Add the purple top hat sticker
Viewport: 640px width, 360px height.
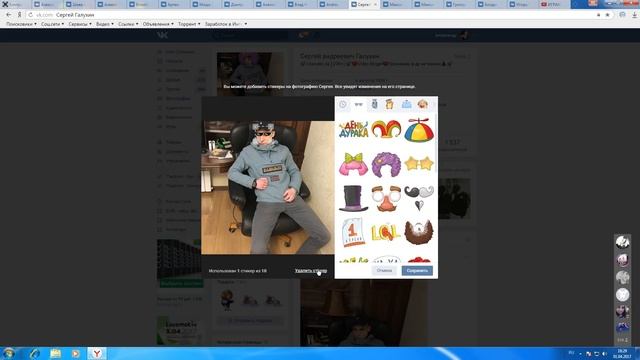pos(353,198)
